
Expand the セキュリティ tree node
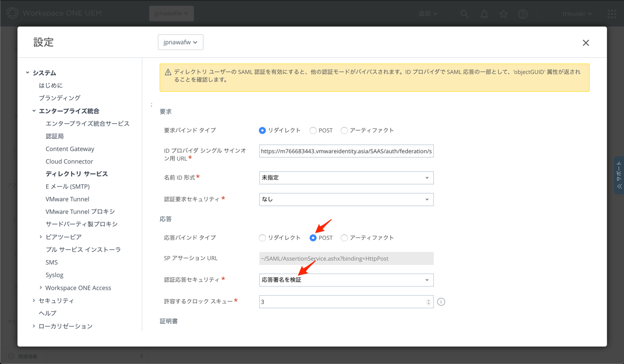click(34, 301)
